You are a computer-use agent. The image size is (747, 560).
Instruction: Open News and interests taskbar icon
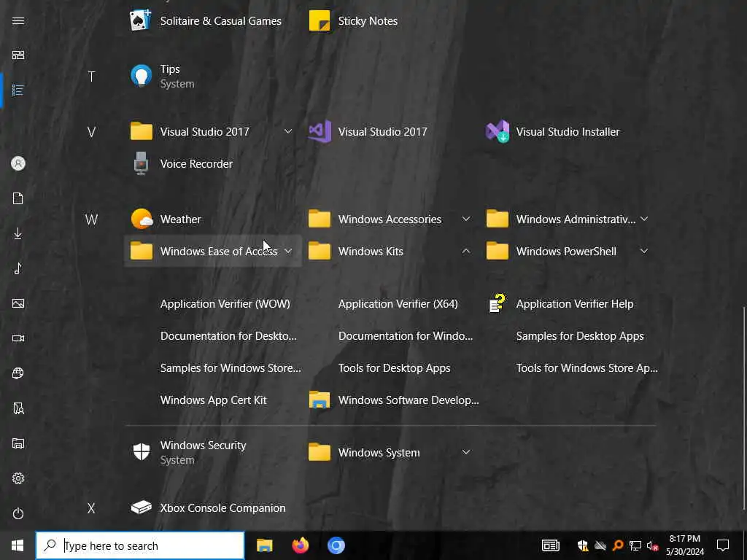pyautogui.click(x=550, y=545)
